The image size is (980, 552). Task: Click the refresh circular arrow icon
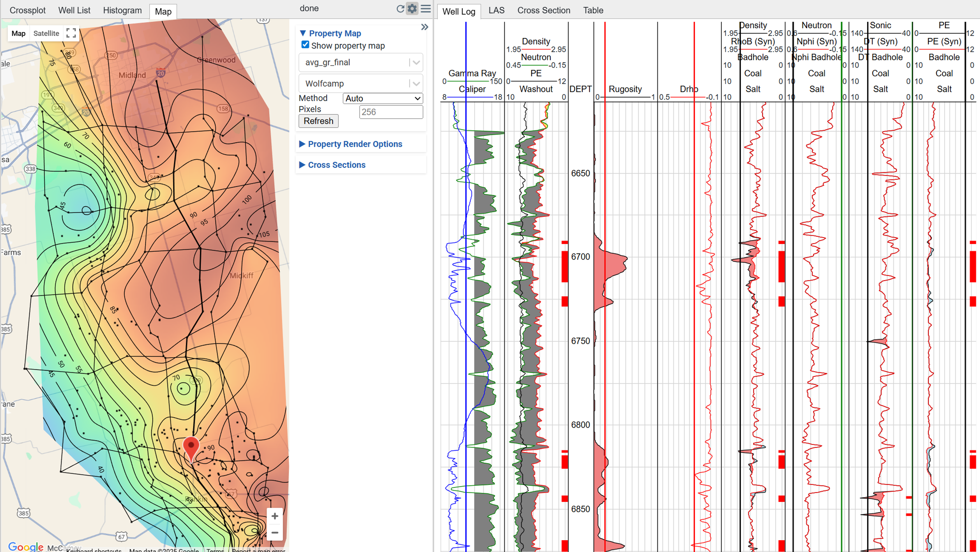(x=400, y=9)
